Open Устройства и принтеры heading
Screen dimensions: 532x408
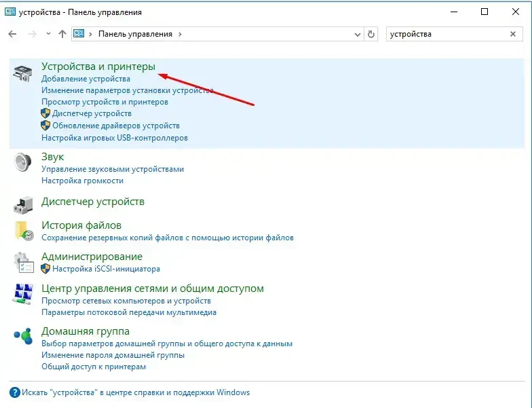click(x=98, y=67)
